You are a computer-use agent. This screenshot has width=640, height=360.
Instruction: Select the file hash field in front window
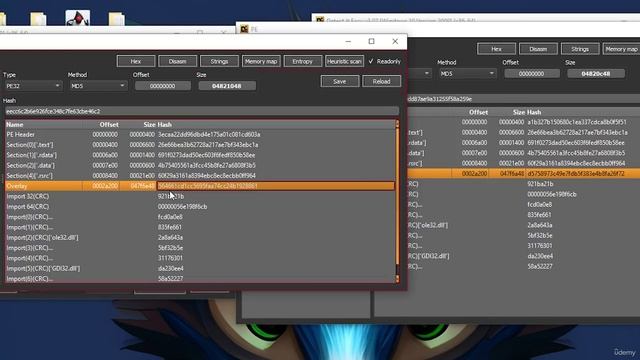[x=202, y=111]
